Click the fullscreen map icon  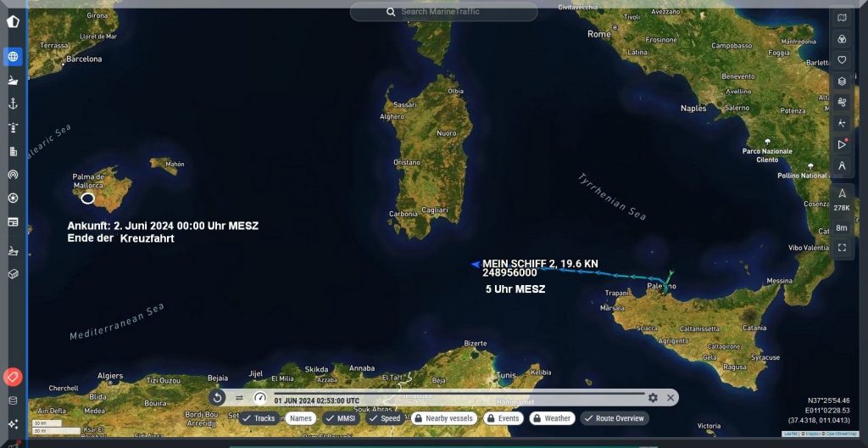pos(842,248)
